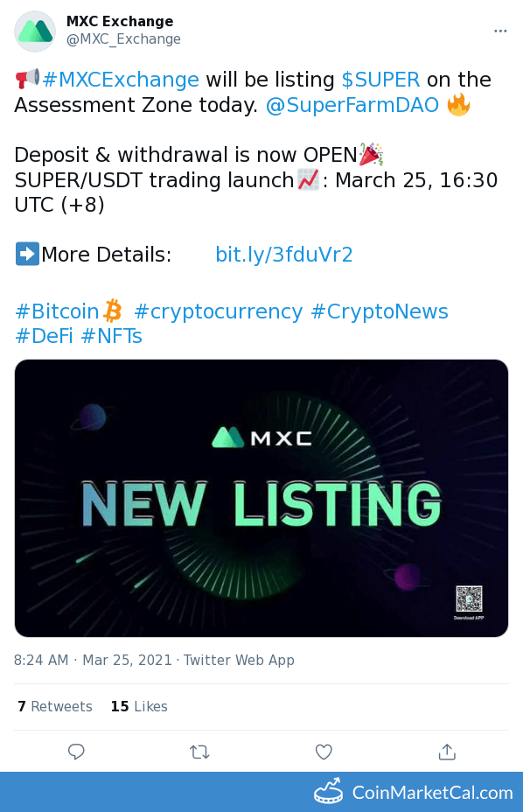Click the 8:24 AM Mar 25, 2021 timestamp

93,661
